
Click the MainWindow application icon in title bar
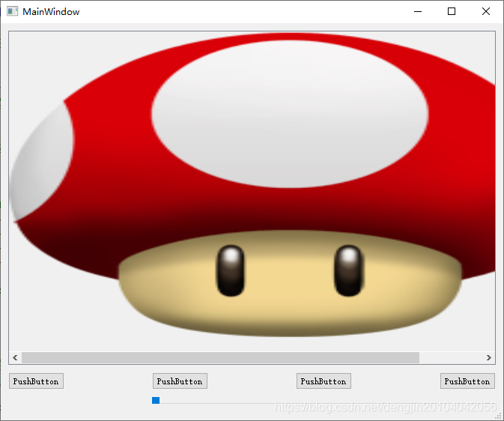[x=12, y=11]
